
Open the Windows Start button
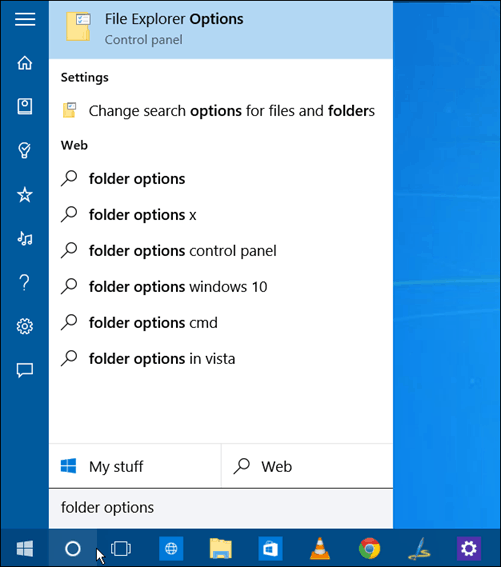tap(25, 548)
